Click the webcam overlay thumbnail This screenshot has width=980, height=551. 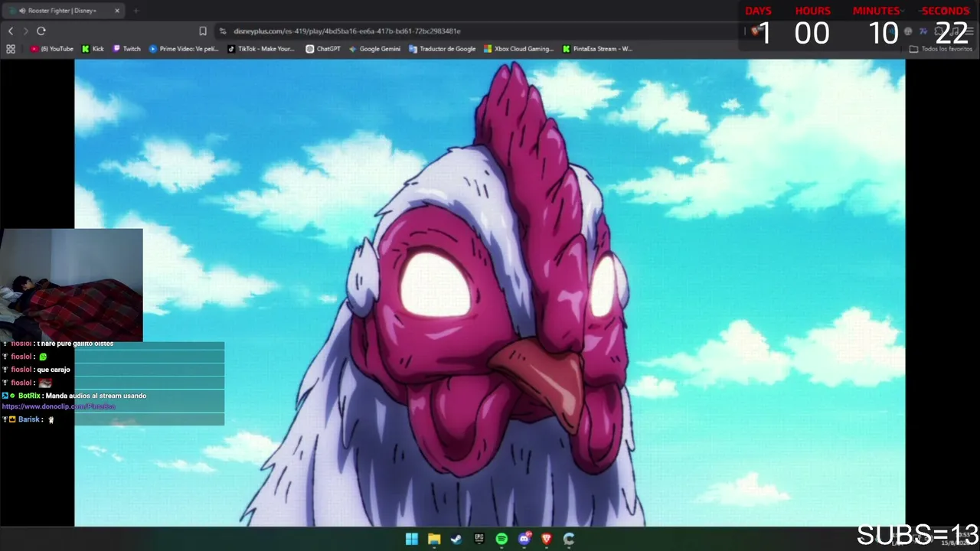tap(71, 285)
